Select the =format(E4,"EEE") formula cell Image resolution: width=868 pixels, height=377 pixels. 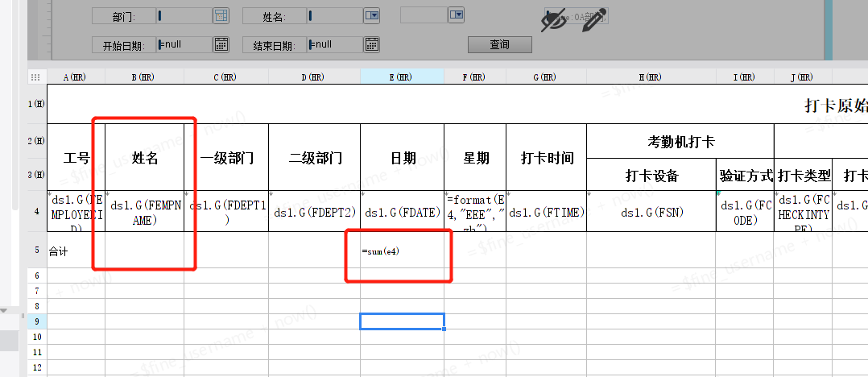[x=474, y=211]
